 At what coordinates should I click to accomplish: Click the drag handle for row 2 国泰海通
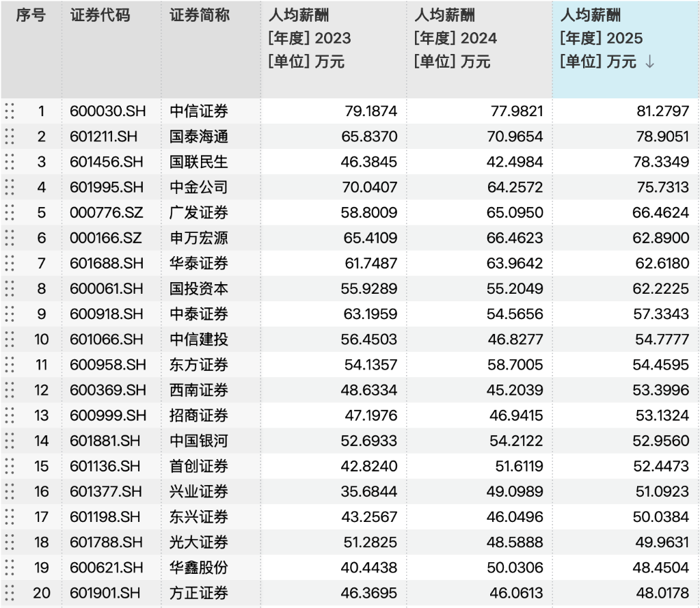pos(10,137)
